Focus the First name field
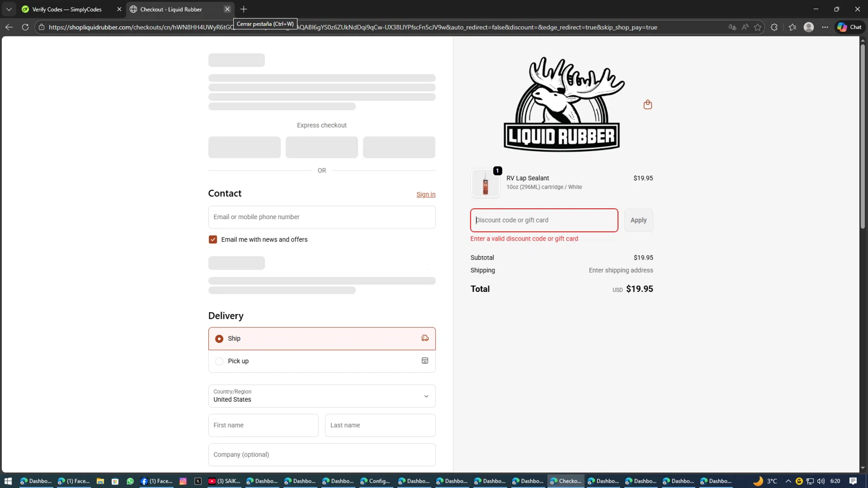This screenshot has width=868, height=488. (x=263, y=426)
